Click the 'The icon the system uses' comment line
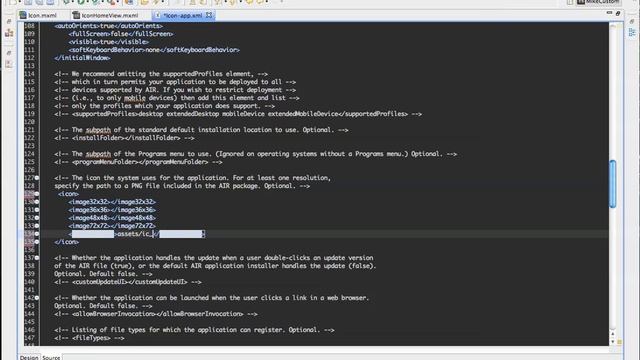640x360 pixels. (193, 178)
